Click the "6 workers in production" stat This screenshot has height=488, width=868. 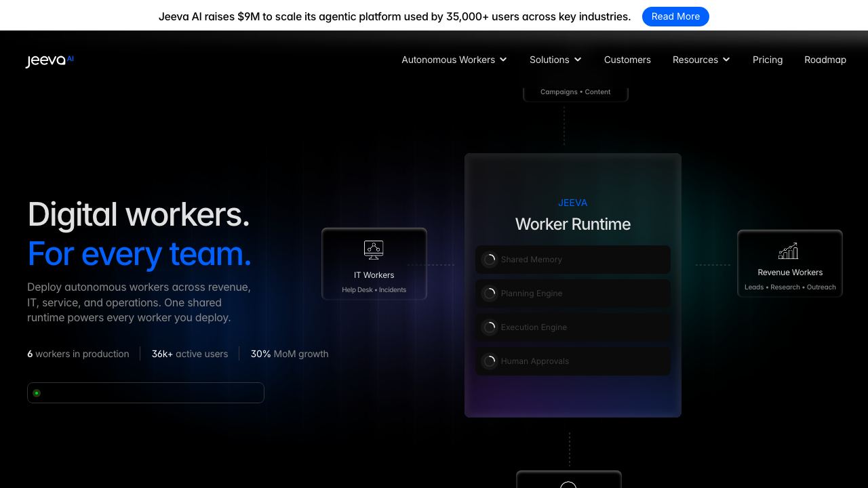[x=78, y=354]
